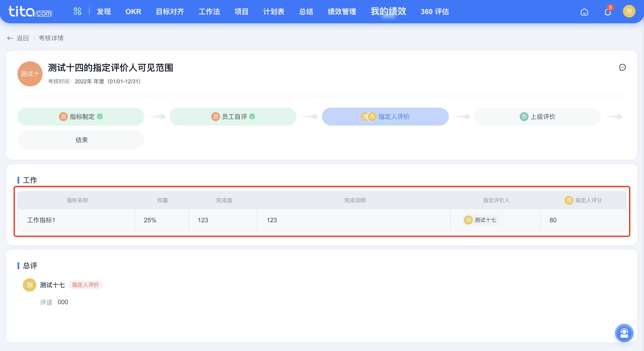Click the green check beside 员工自评

coord(252,117)
